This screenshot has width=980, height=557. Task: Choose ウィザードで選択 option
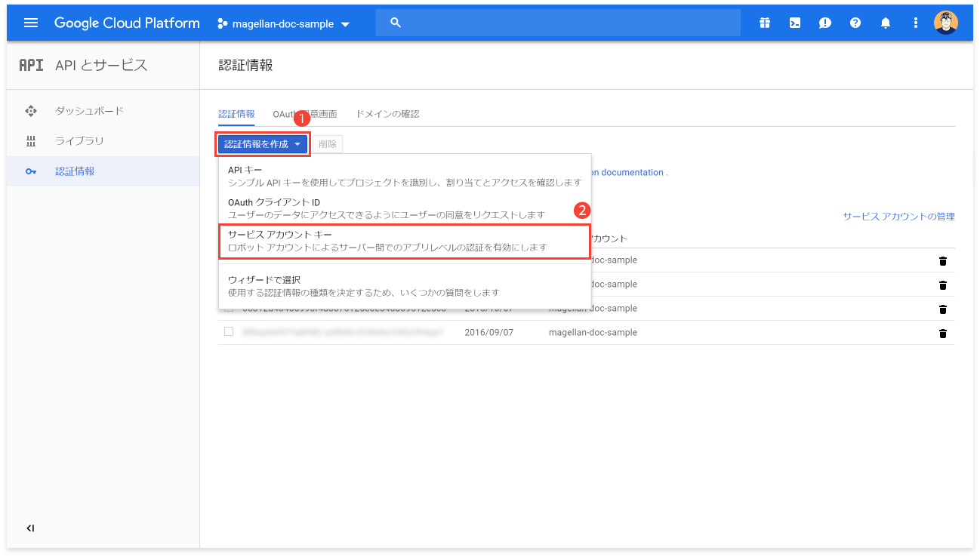click(405, 285)
